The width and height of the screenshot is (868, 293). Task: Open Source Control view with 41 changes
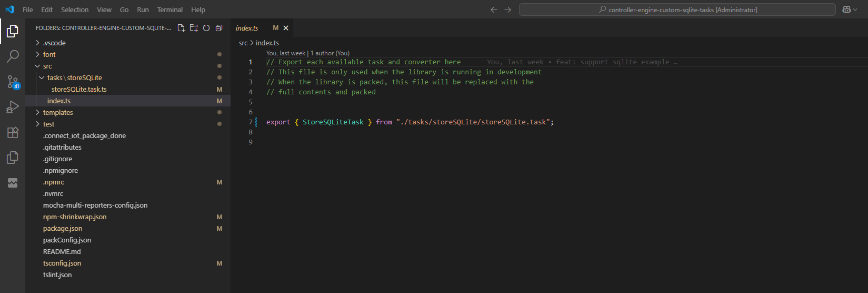point(13,82)
